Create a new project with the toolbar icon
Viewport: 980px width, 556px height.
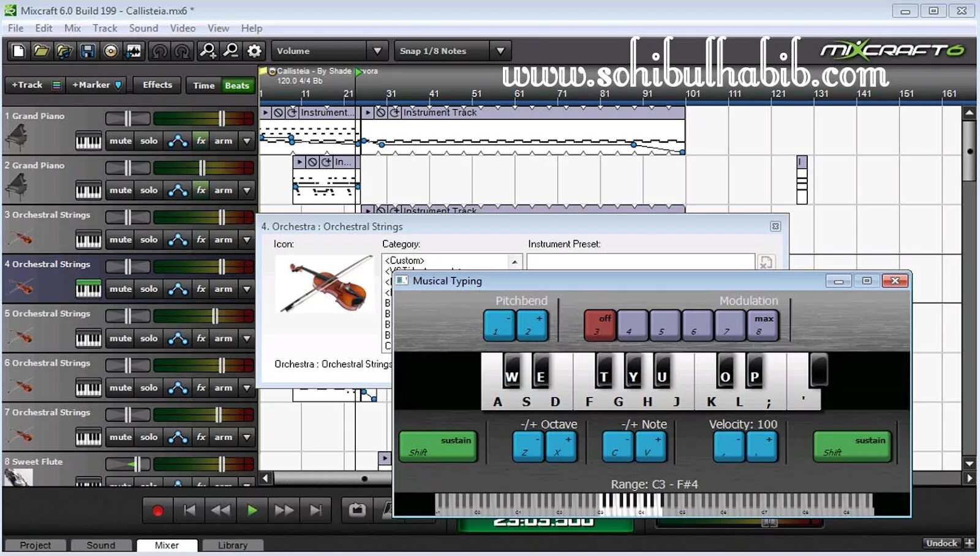[18, 51]
